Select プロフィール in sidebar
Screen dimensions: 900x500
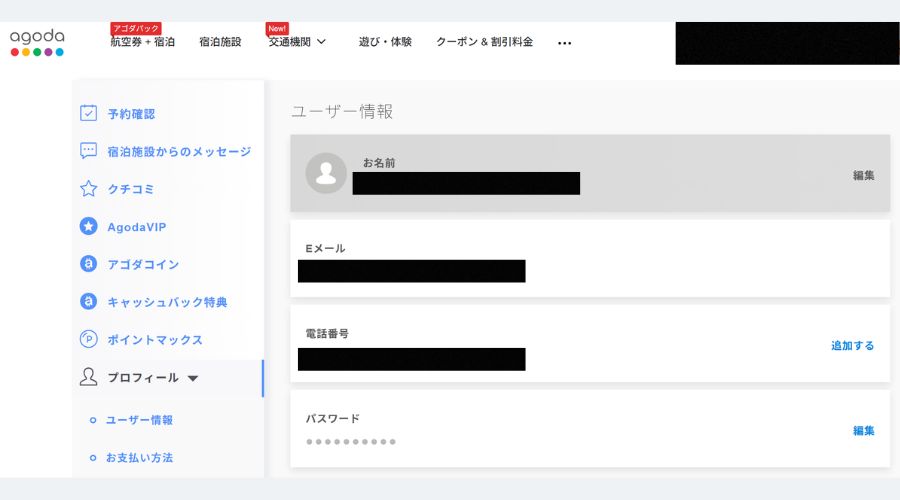point(143,378)
